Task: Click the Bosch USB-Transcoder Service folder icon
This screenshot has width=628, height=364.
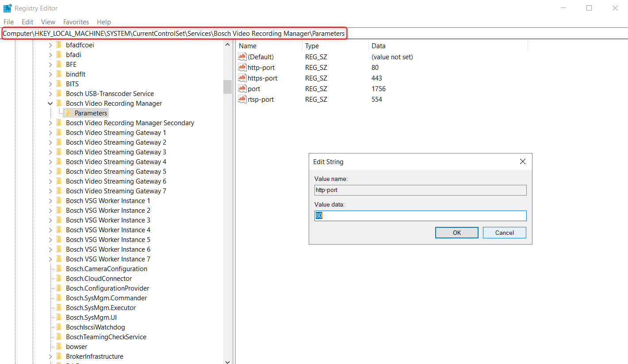Action: click(59, 93)
